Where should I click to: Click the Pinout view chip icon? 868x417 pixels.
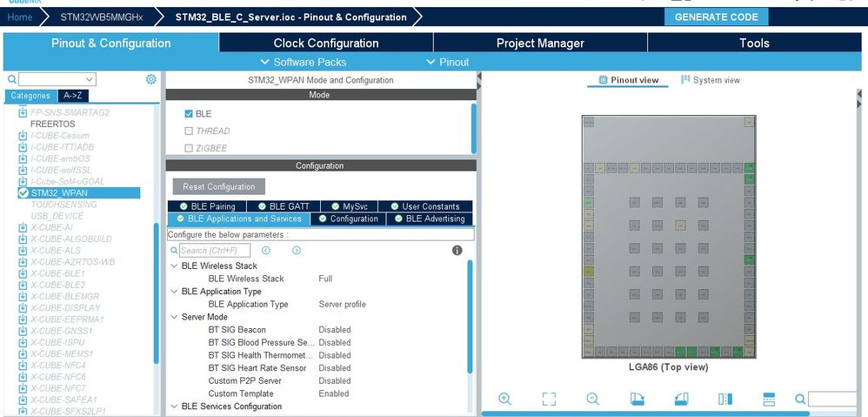(x=604, y=80)
